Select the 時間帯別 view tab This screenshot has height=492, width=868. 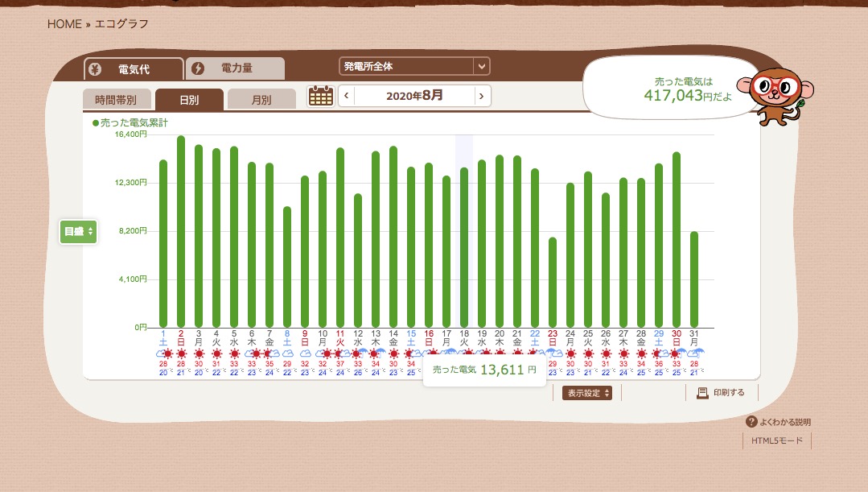pos(117,100)
